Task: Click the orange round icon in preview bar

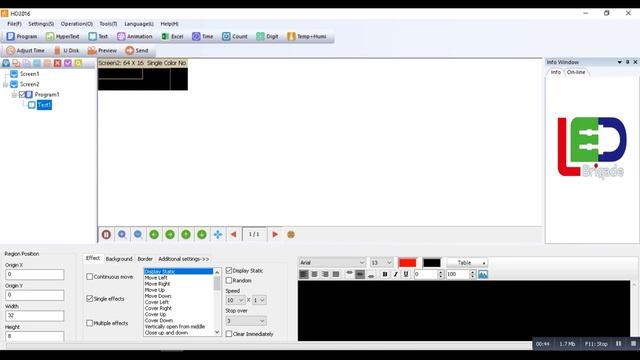Action: coord(291,234)
